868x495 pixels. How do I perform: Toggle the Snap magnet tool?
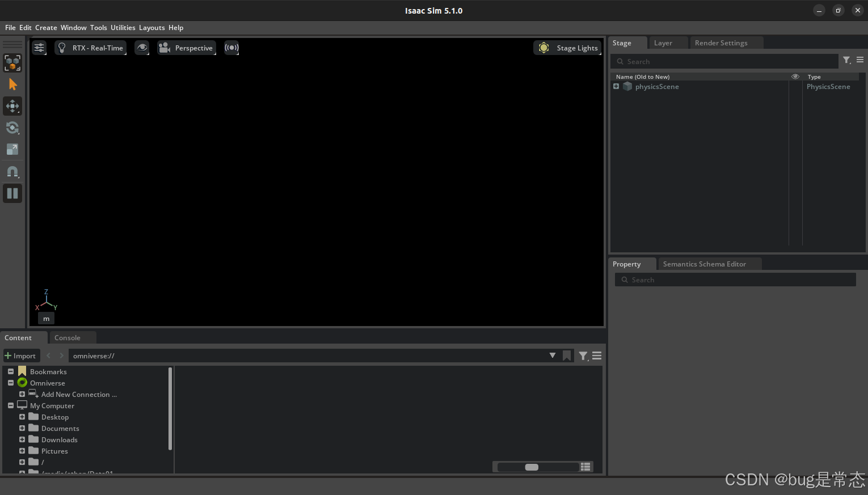pos(12,171)
